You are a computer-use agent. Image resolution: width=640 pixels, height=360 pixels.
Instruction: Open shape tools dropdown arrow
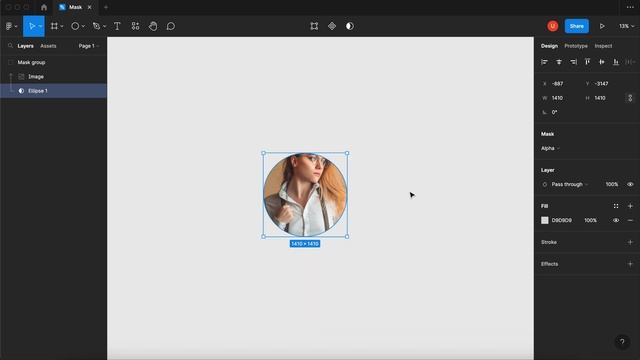click(x=83, y=27)
